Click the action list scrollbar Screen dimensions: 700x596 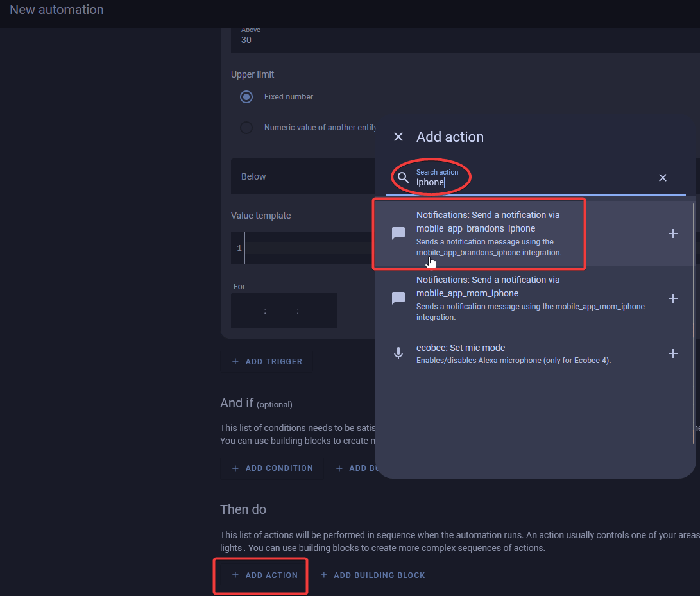694,321
